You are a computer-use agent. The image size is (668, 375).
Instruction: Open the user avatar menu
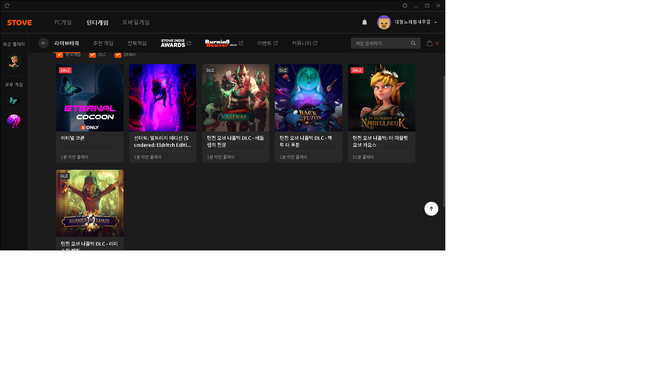tap(384, 22)
